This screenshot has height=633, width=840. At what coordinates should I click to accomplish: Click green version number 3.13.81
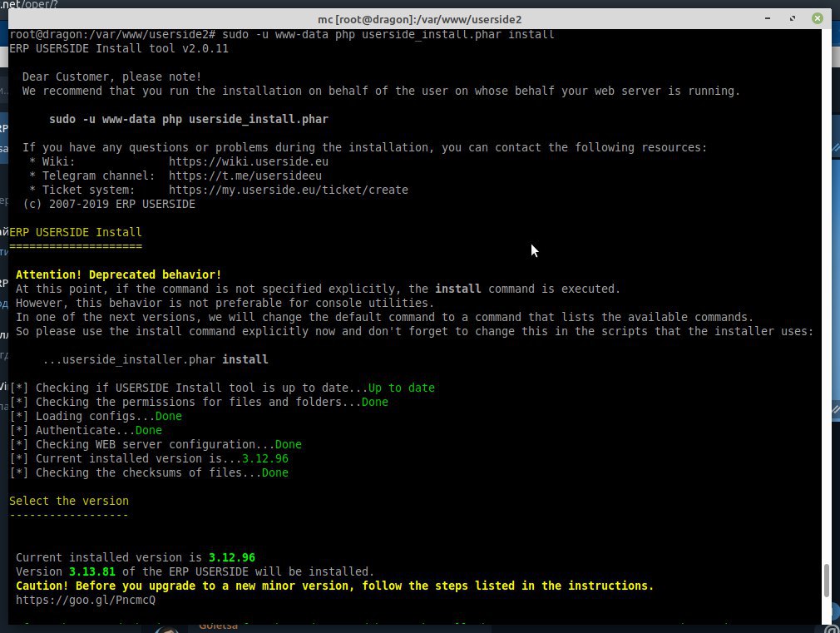(92, 571)
